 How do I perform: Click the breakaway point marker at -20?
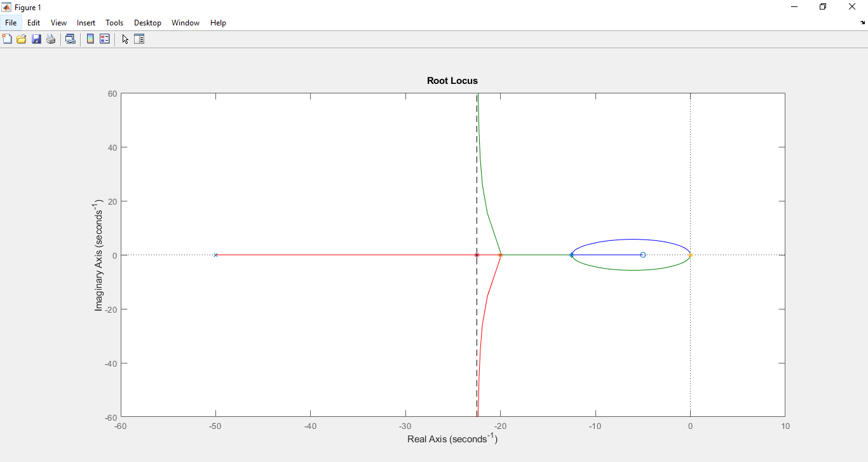point(501,255)
